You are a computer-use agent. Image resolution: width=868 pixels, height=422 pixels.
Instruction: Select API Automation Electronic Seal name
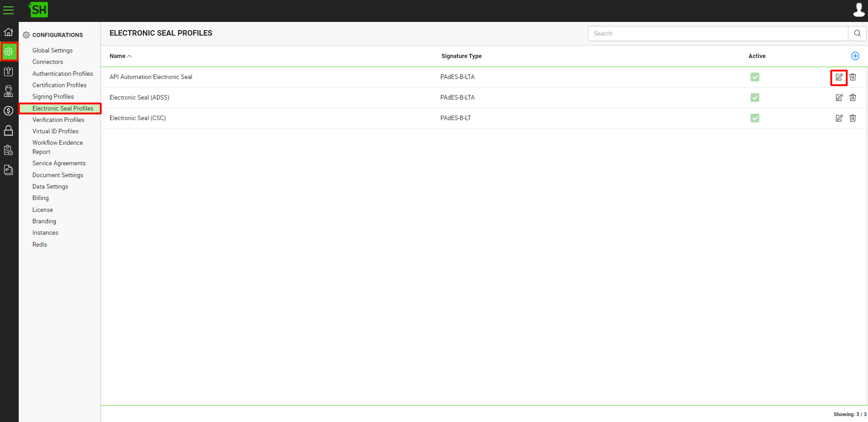pos(151,77)
